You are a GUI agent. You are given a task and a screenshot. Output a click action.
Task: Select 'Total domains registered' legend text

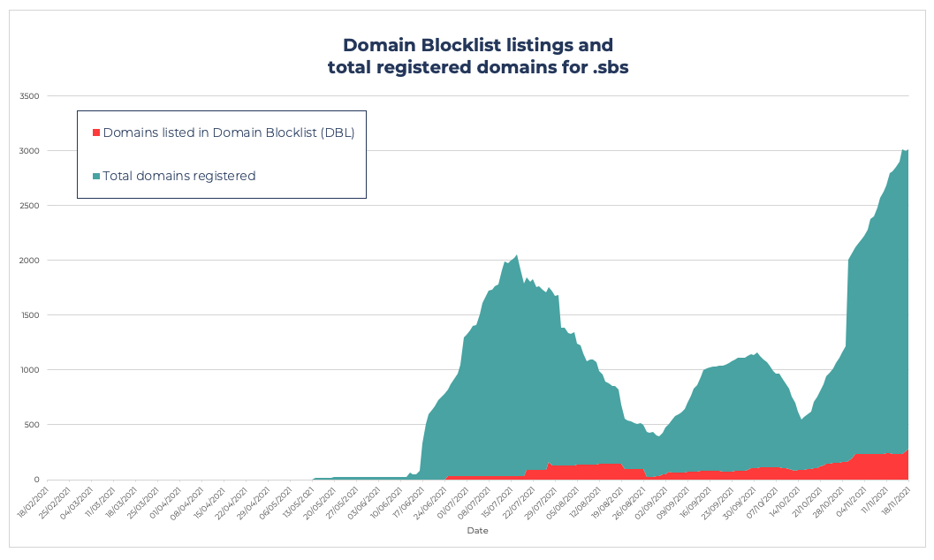179,176
